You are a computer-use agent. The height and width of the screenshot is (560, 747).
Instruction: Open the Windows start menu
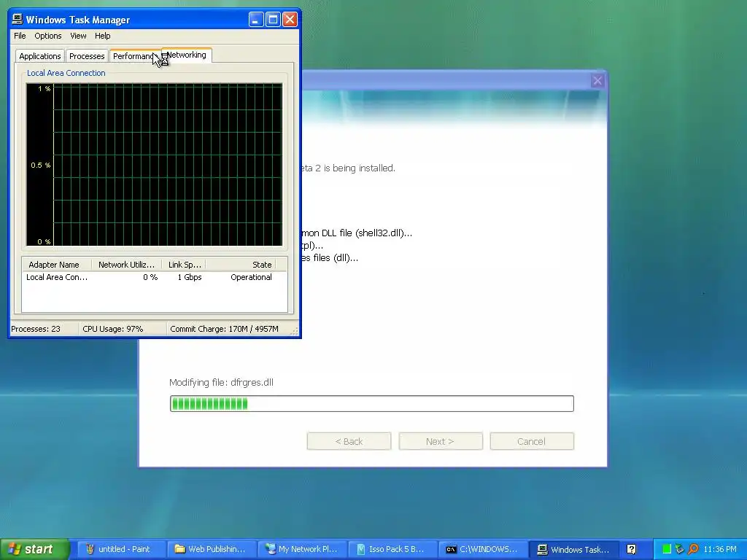34,549
